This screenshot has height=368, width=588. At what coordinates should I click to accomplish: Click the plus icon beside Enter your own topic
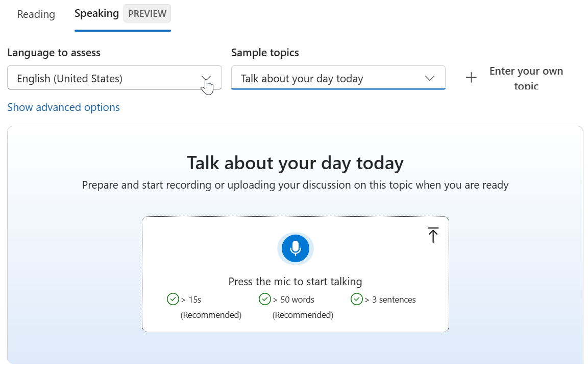471,78
